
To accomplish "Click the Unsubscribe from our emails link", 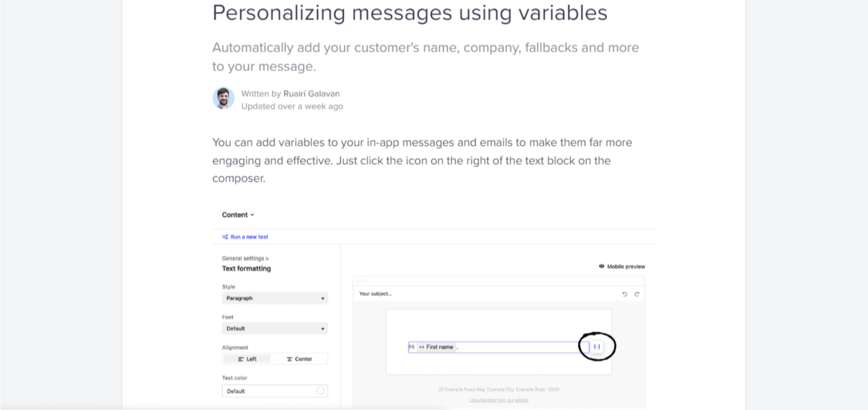I will tap(499, 400).
